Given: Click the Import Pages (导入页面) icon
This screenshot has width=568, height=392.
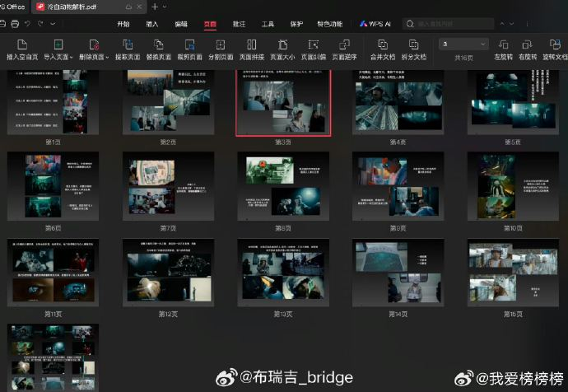Looking at the screenshot, I should (58, 44).
